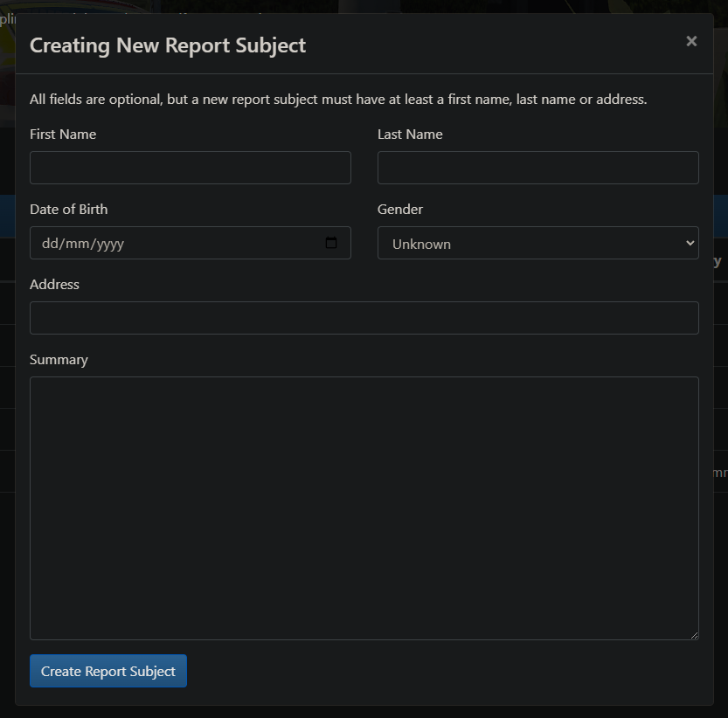This screenshot has width=728, height=718.
Task: Click the Last Name label
Action: point(410,135)
